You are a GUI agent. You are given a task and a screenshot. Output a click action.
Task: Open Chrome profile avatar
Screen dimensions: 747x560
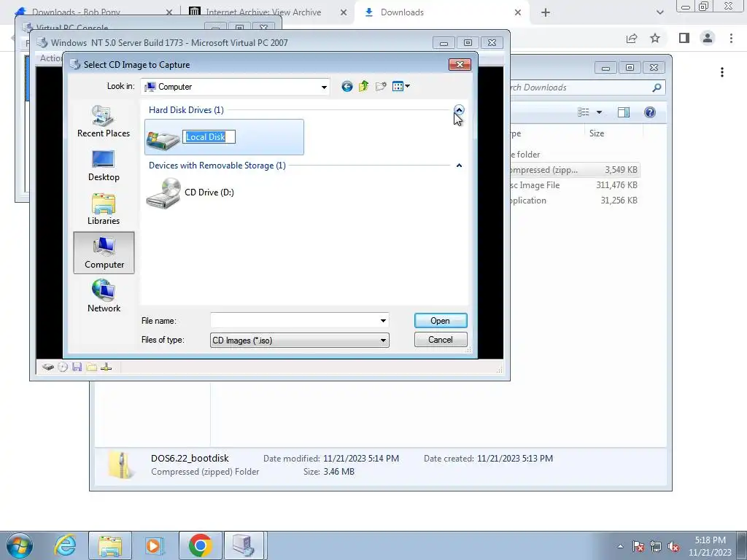[708, 38]
